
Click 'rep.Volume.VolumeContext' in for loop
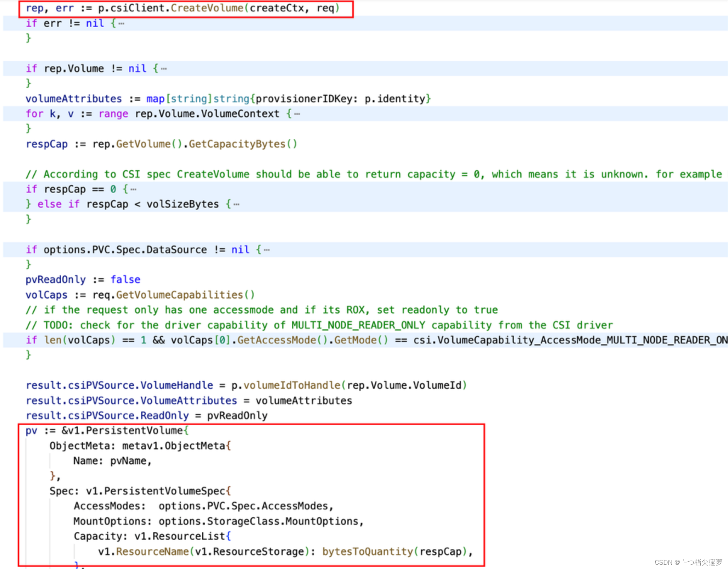[x=207, y=114]
